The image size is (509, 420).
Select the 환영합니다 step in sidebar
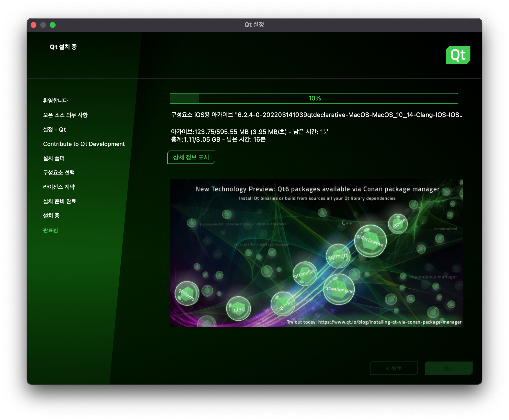[55, 101]
